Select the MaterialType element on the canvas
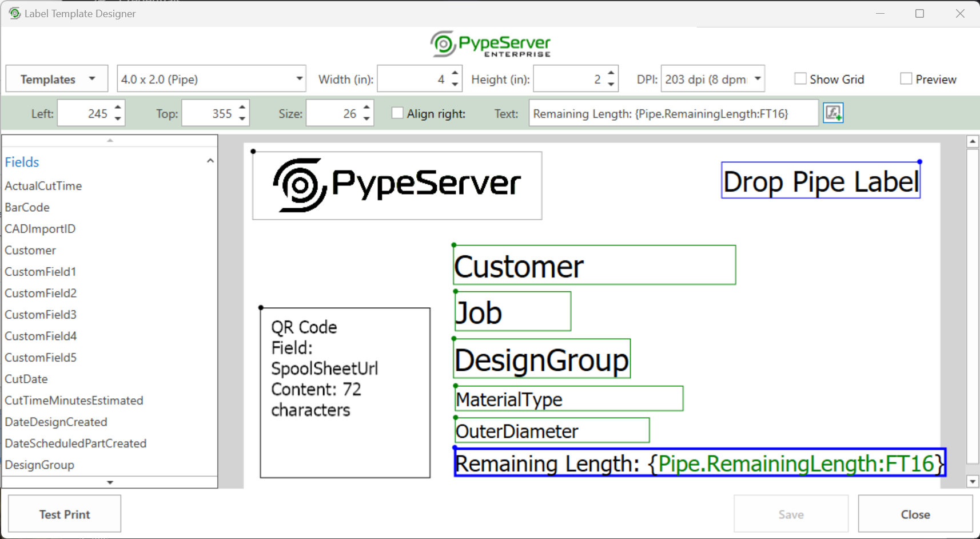Viewport: 980px width, 539px height. click(569, 398)
